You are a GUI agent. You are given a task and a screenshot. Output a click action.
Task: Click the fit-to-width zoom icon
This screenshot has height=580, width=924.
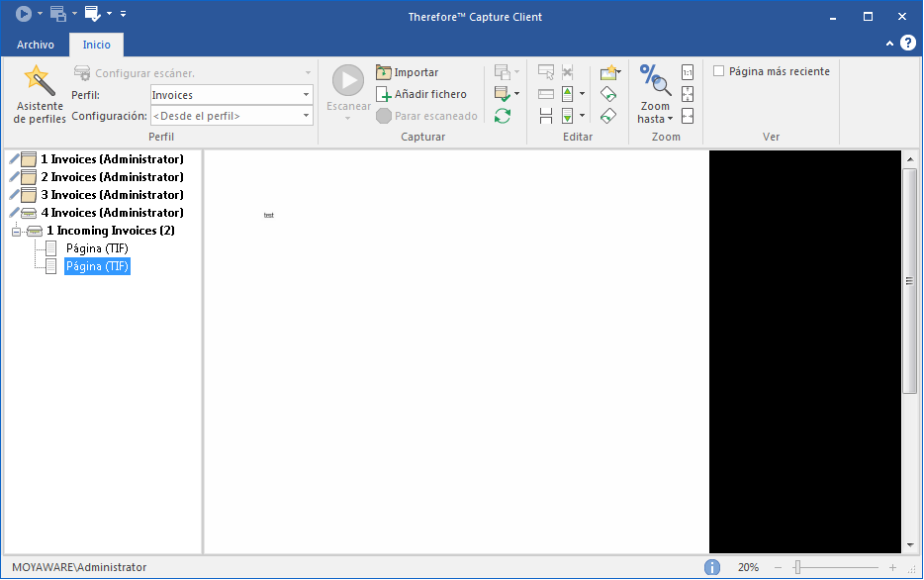(x=688, y=116)
